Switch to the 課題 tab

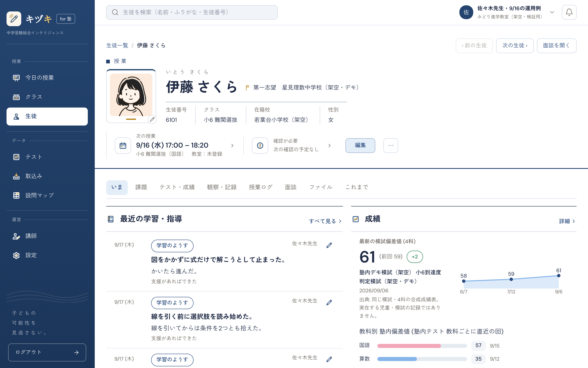coord(141,187)
